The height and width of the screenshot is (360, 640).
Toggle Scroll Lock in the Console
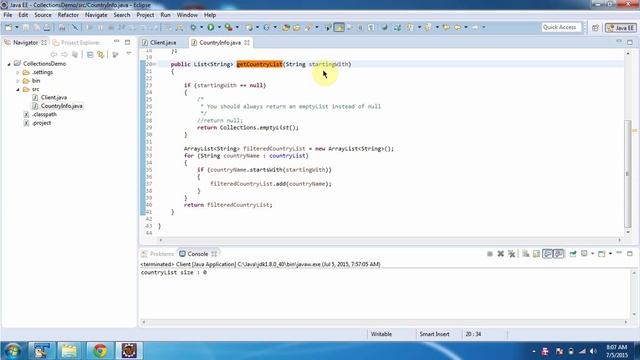point(536,254)
